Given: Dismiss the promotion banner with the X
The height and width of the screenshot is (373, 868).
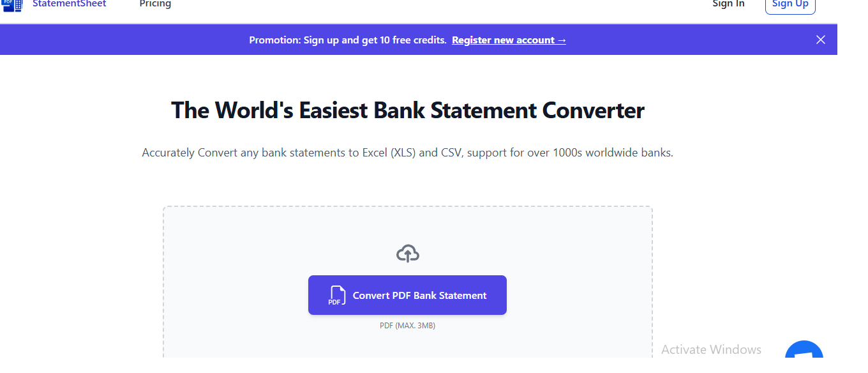Looking at the screenshot, I should (821, 39).
